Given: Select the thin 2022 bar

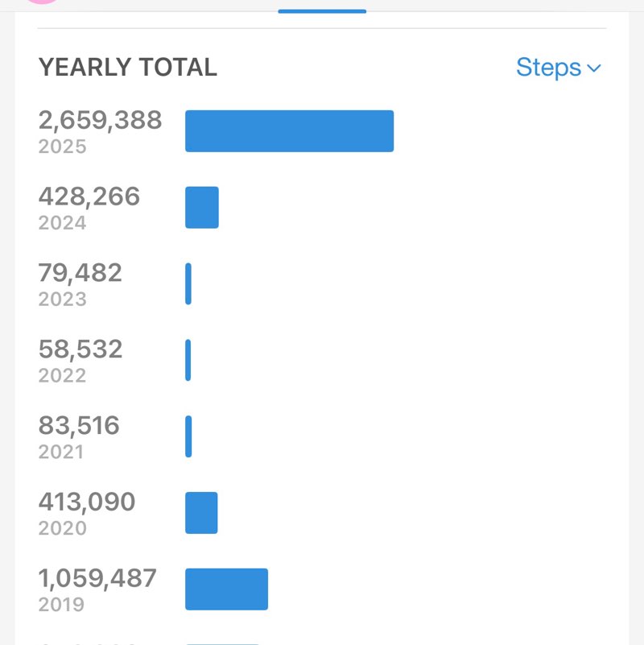Looking at the screenshot, I should point(188,360).
